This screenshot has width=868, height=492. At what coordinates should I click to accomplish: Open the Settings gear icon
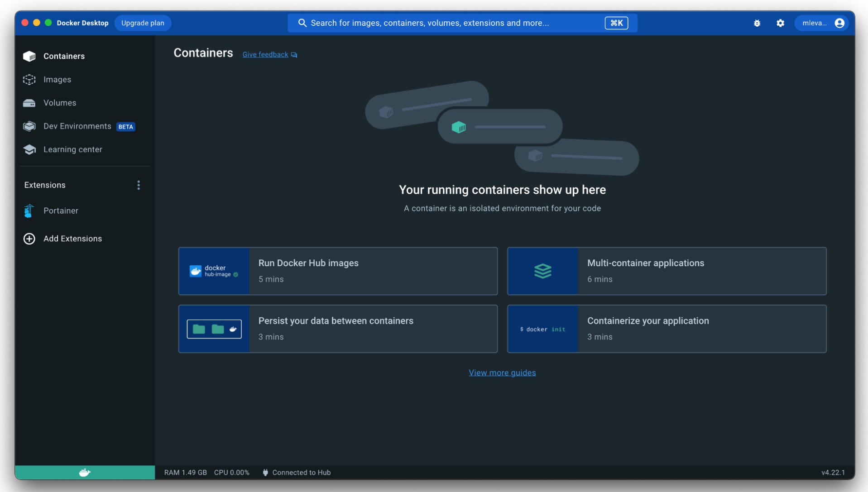780,23
